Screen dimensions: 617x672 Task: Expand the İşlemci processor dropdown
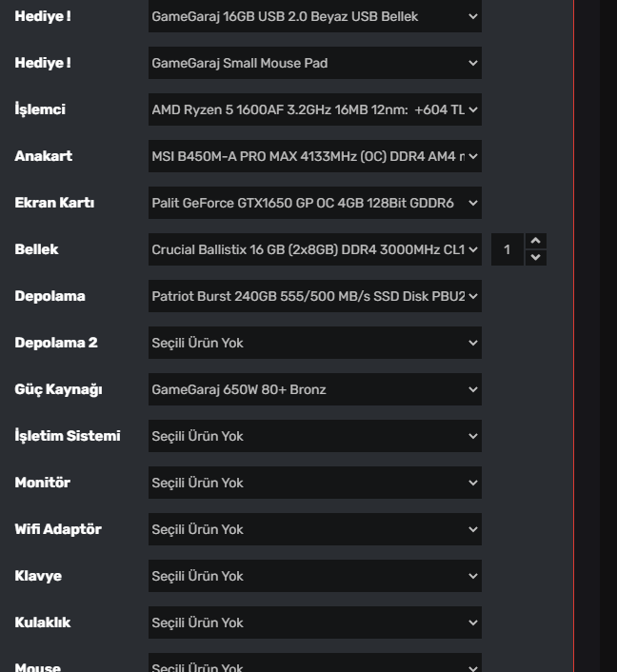click(x=314, y=109)
